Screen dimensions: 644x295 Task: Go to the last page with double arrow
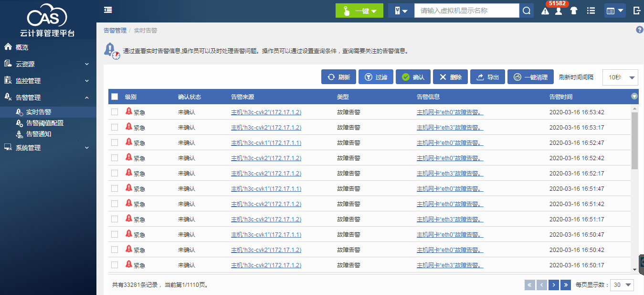click(566, 285)
